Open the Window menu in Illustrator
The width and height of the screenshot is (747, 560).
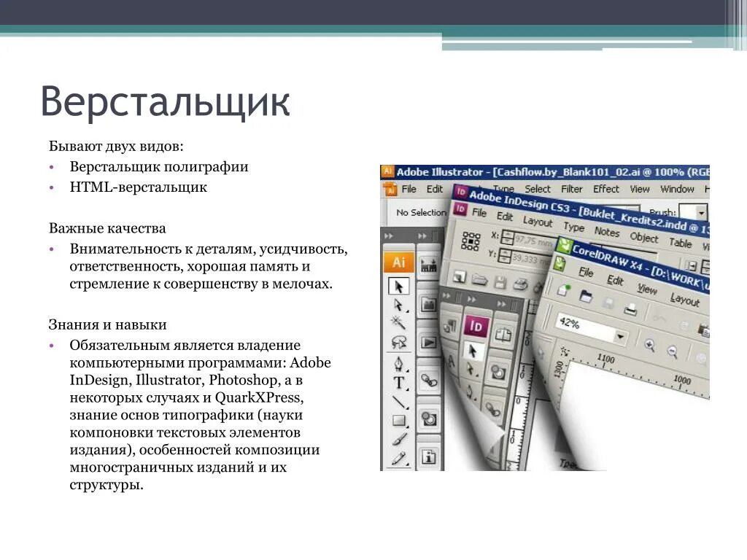[677, 189]
